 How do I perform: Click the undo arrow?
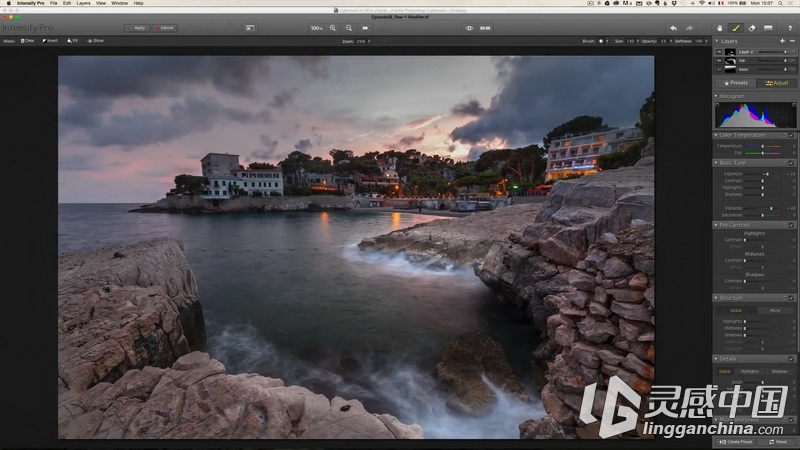pyautogui.click(x=673, y=28)
